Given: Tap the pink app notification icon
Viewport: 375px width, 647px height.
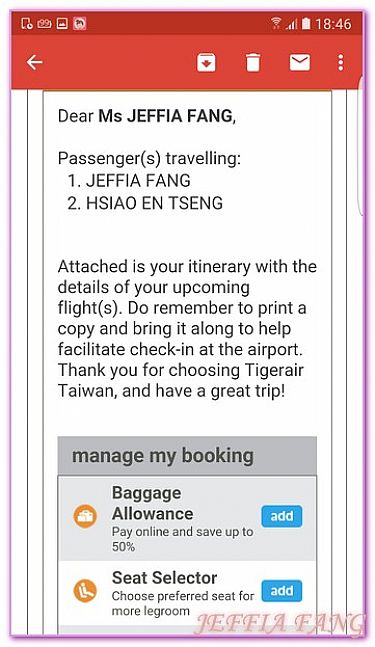Looking at the screenshot, I should tap(80, 24).
